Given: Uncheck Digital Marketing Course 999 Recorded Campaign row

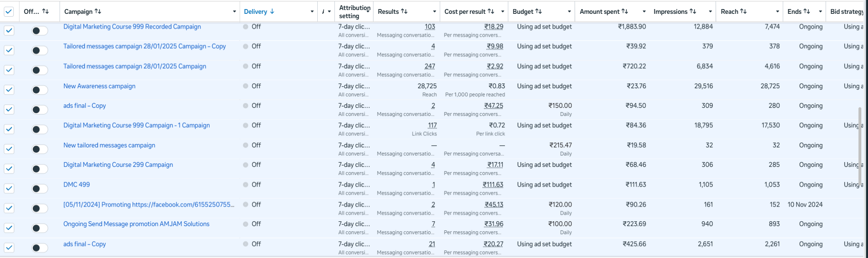Looking at the screenshot, I should coord(9,31).
